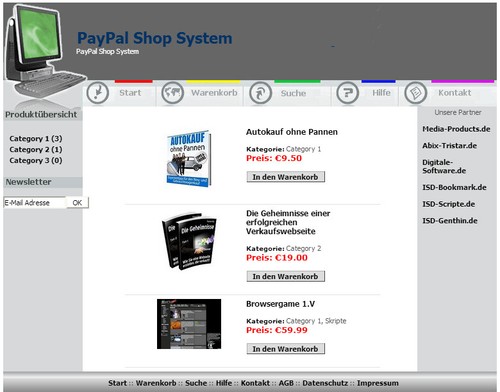Open Autokauf ohne Pannen product cover
500x392 pixels.
point(189,158)
